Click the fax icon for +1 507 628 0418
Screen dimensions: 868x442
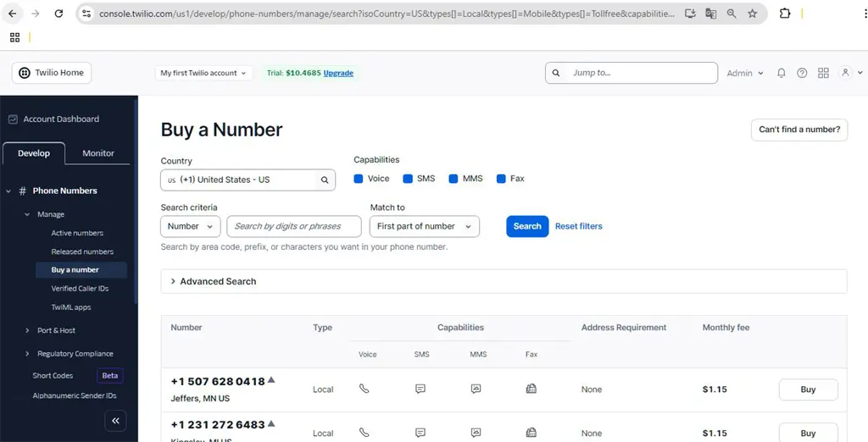tap(531, 389)
